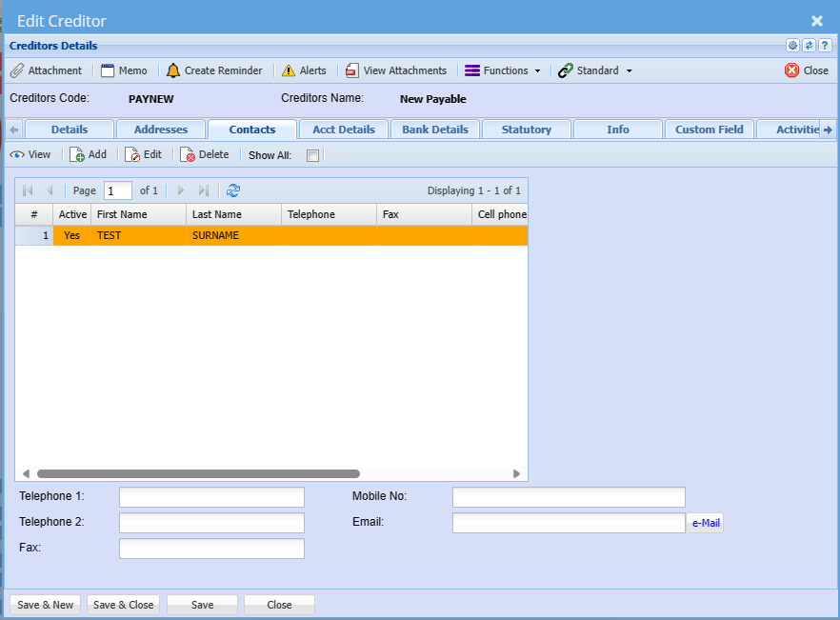Toggle the Show All checkbox
Viewport: 840px width, 620px height.
(x=312, y=155)
